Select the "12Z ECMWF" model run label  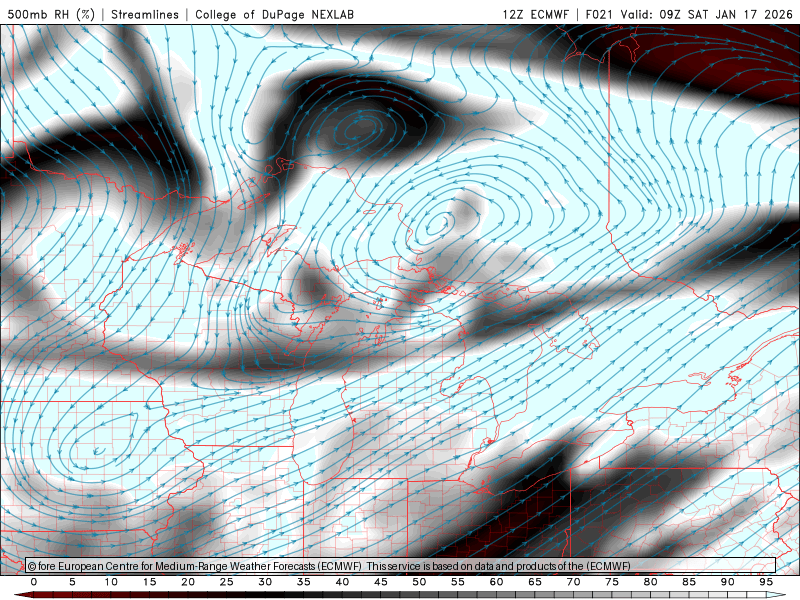(535, 14)
